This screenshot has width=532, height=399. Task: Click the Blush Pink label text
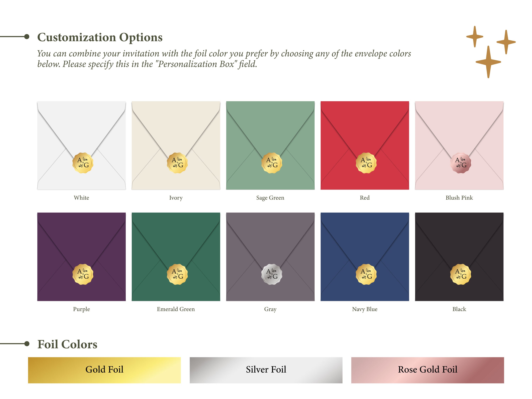pyautogui.click(x=459, y=198)
